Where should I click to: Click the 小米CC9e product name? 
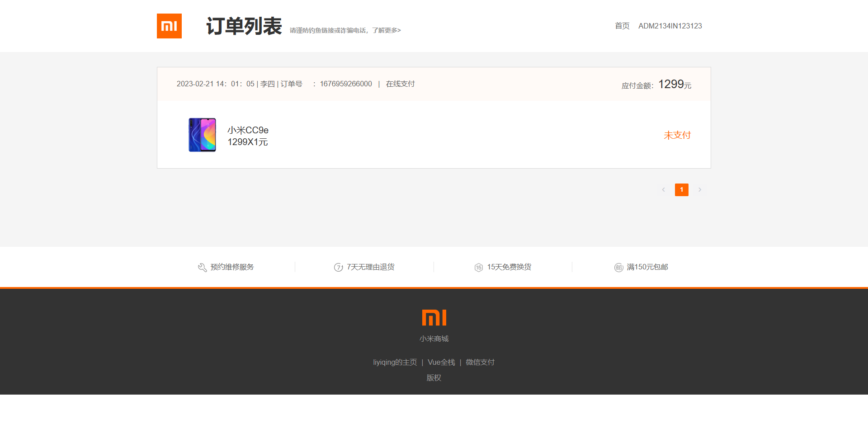(x=247, y=129)
